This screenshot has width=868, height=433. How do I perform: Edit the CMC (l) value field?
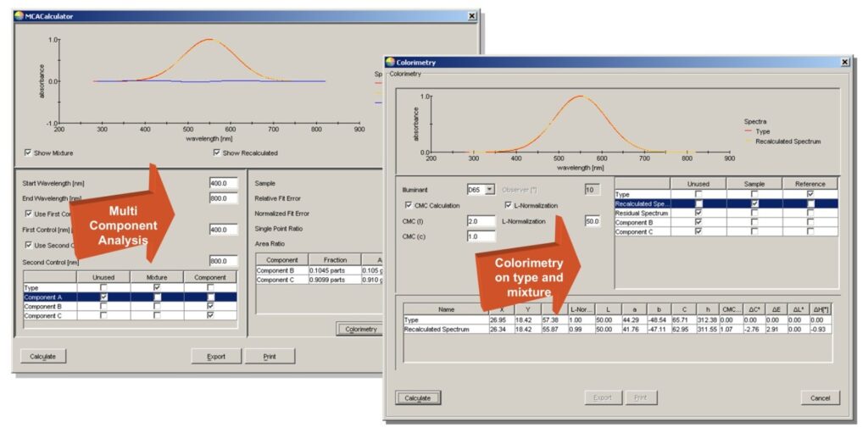pos(481,221)
